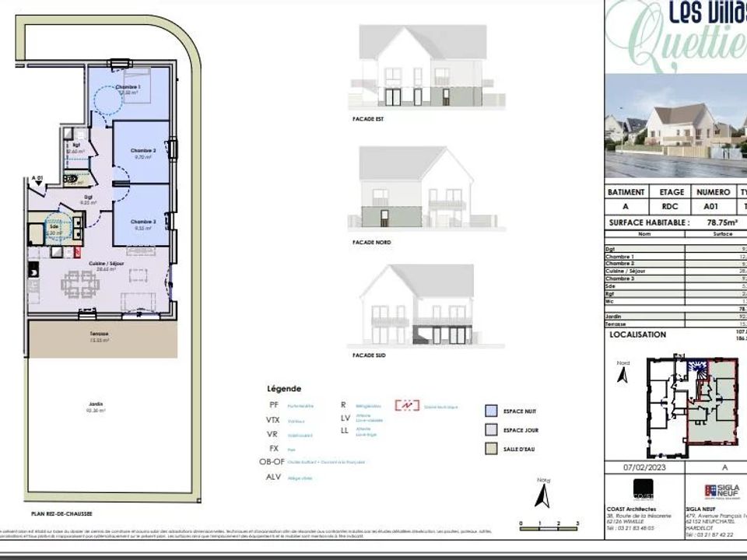The height and width of the screenshot is (560, 747).
Task: Open the Facade Est elevation drawing
Action: coord(426,67)
